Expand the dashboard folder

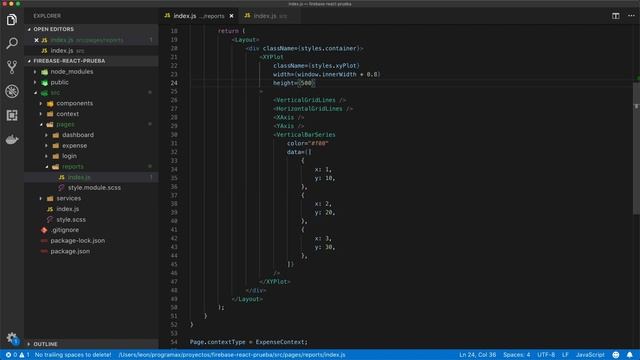point(91,135)
